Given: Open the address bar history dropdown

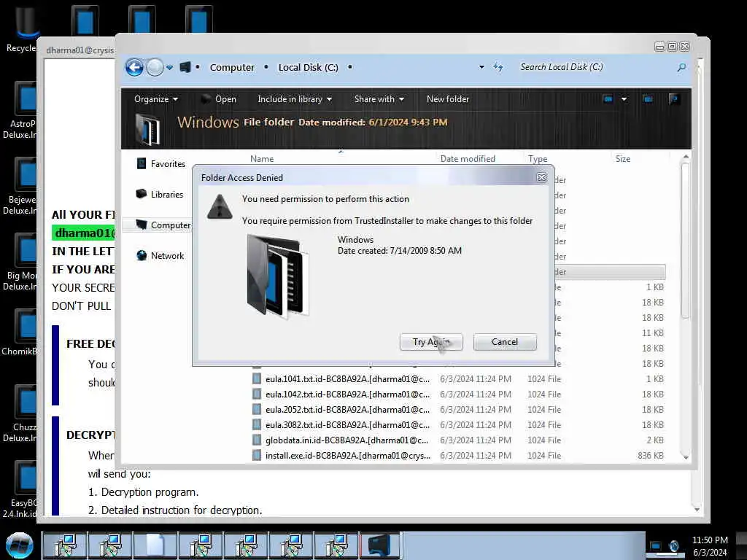Looking at the screenshot, I should [481, 67].
